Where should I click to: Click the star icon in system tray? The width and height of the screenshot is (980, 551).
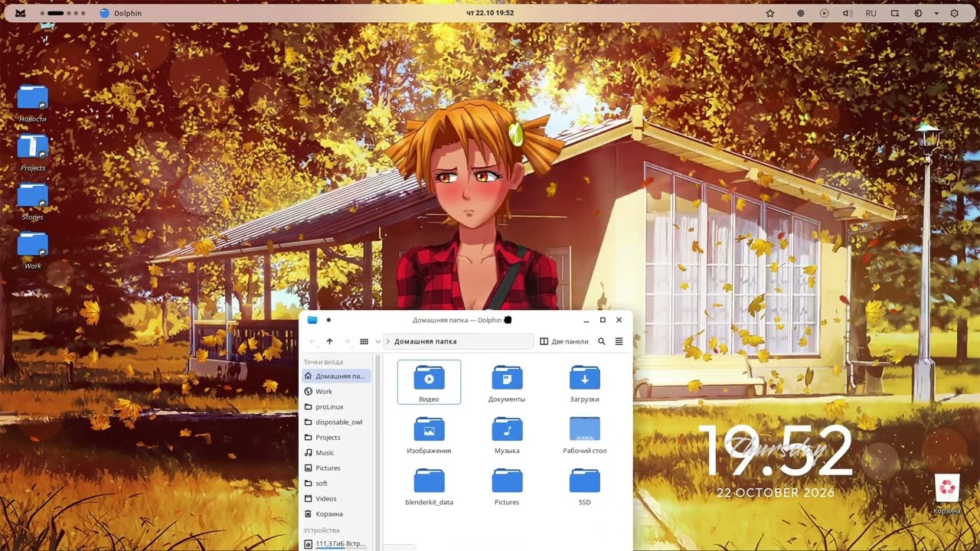pyautogui.click(x=770, y=13)
